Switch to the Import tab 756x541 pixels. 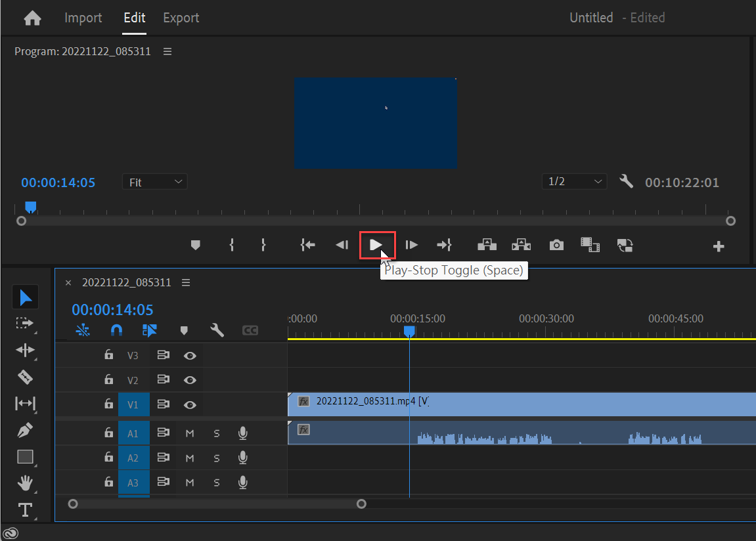pos(83,18)
